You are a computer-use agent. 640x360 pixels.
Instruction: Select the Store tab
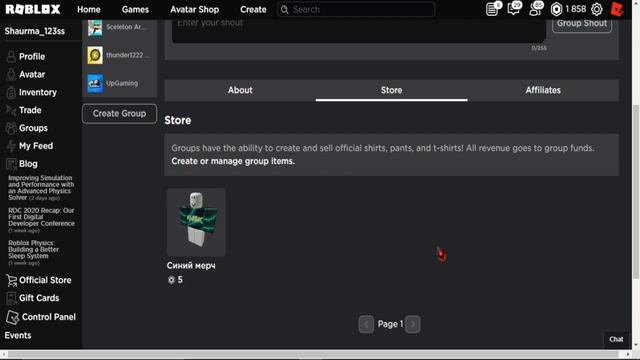point(391,90)
